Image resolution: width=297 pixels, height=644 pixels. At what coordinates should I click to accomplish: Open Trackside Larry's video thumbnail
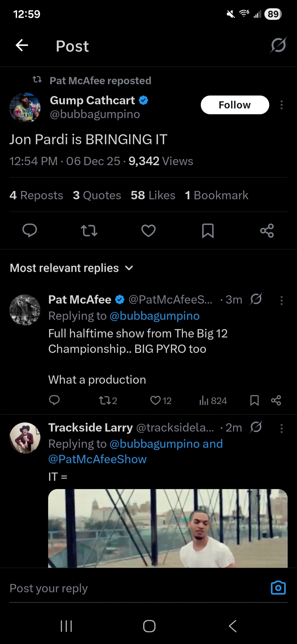coord(168,528)
